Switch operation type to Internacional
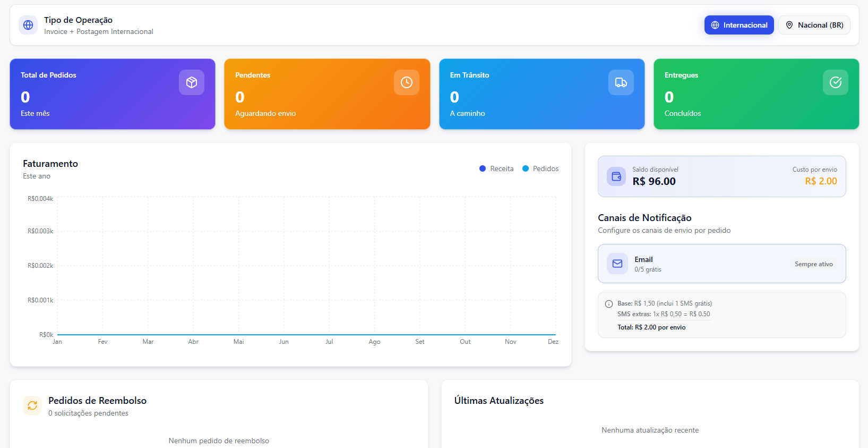This screenshot has width=868, height=448. coord(739,25)
